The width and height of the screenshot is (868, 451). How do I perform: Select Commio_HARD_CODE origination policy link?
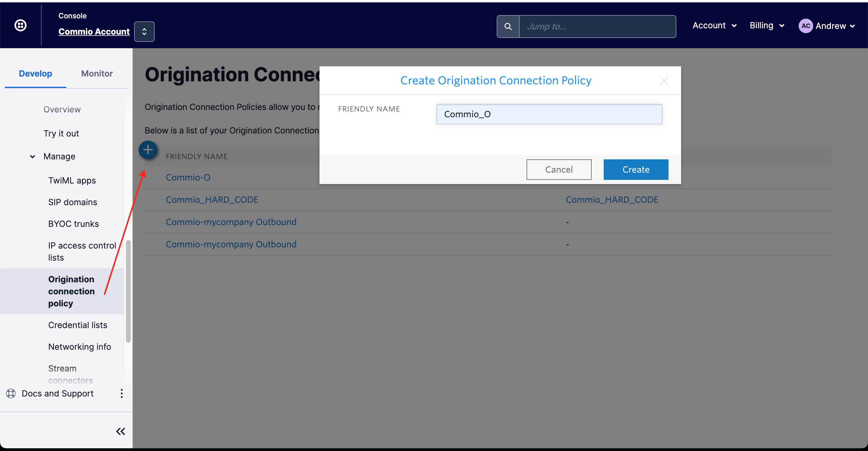pos(212,200)
